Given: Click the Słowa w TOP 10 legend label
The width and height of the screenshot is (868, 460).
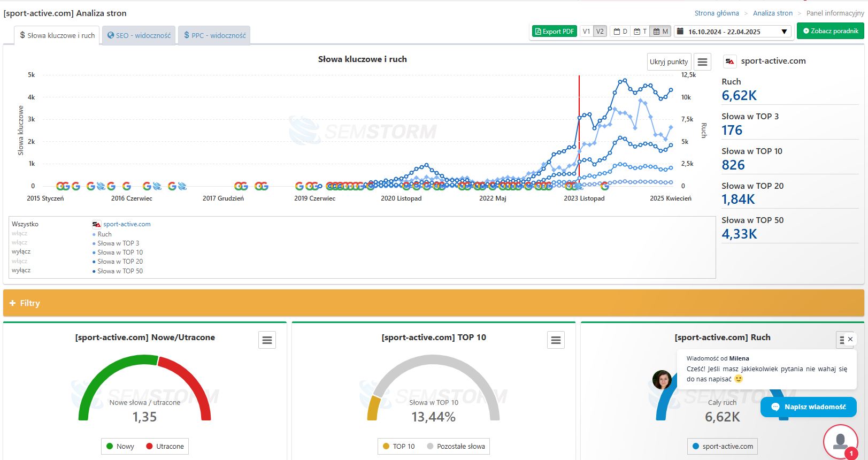Looking at the screenshot, I should [x=120, y=252].
